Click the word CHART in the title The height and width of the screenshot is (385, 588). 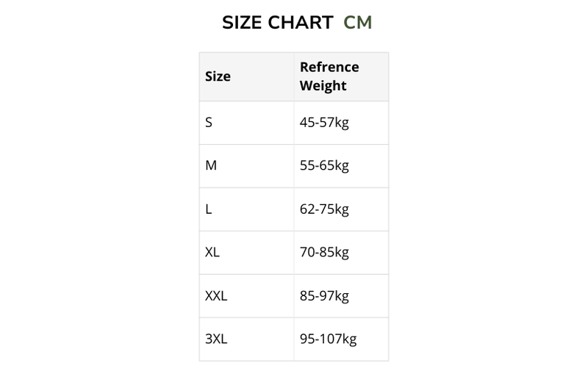[301, 23]
